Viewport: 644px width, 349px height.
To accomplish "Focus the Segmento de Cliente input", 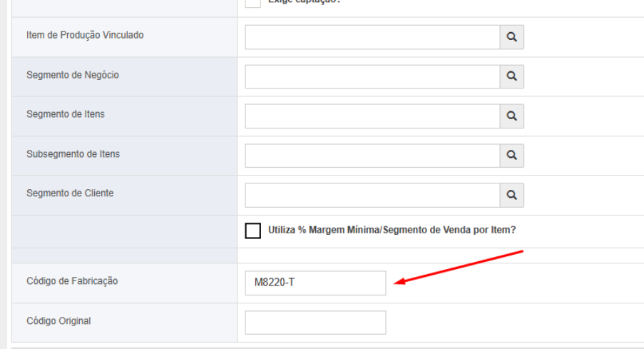I will [x=372, y=195].
